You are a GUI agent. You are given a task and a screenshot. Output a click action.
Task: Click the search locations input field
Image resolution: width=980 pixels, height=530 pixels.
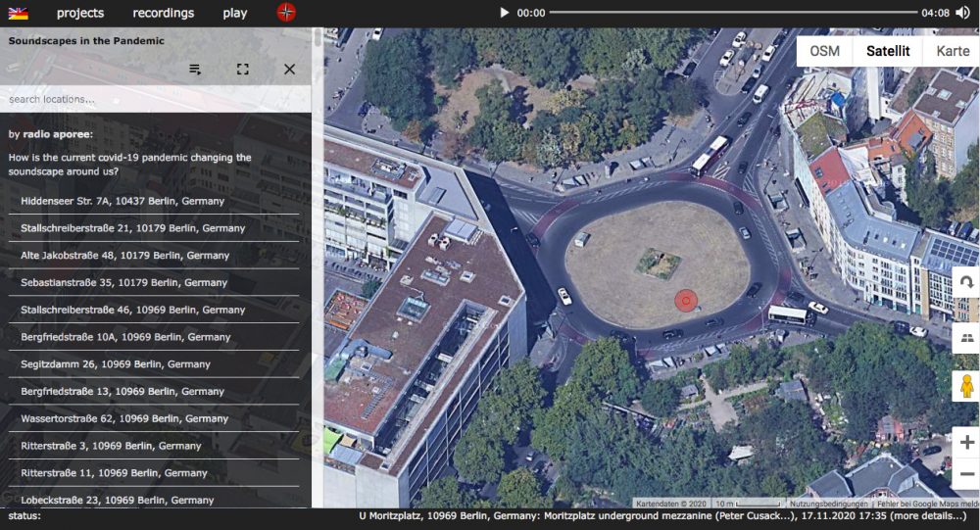[x=155, y=99]
